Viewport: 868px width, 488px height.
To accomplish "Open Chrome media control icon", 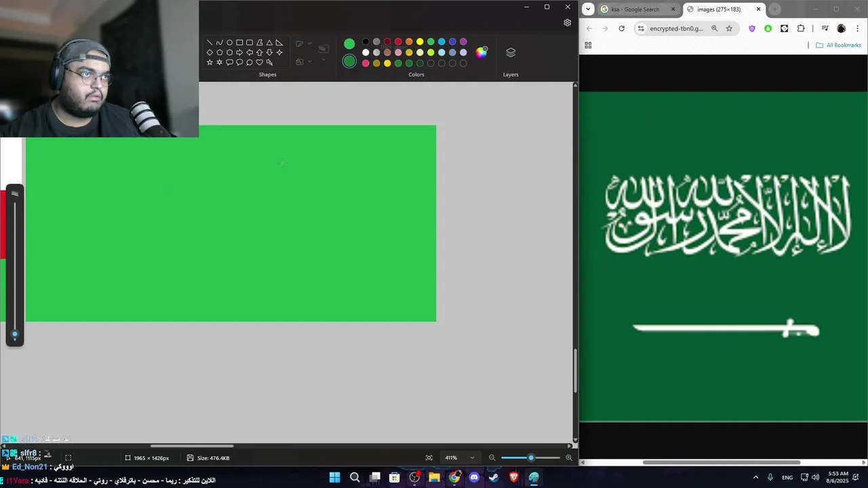I will coord(825,28).
